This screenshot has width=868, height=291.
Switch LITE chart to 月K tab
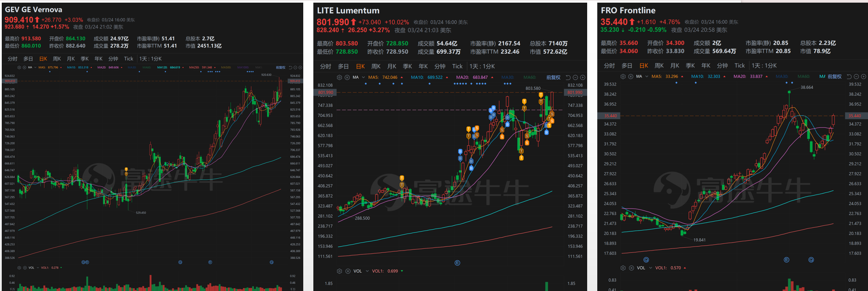392,66
